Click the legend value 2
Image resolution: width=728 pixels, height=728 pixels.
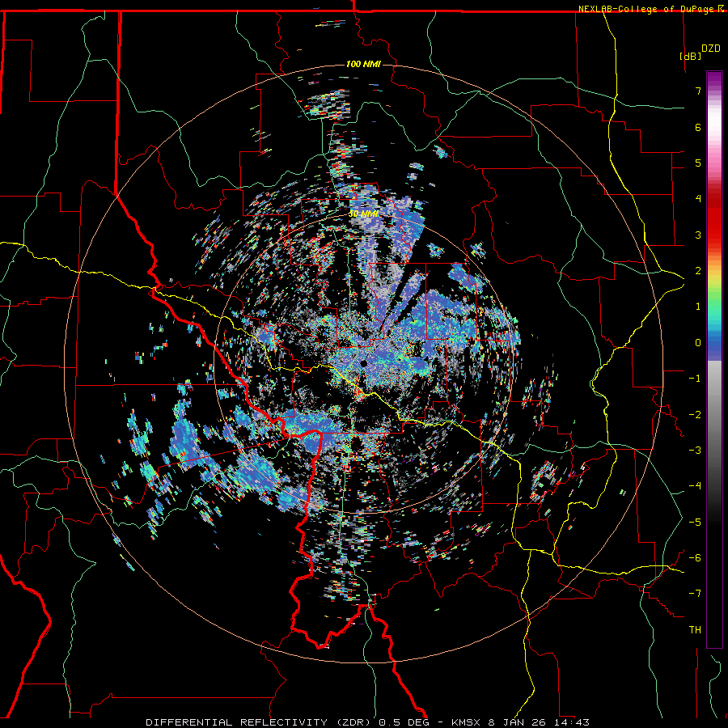(698, 271)
